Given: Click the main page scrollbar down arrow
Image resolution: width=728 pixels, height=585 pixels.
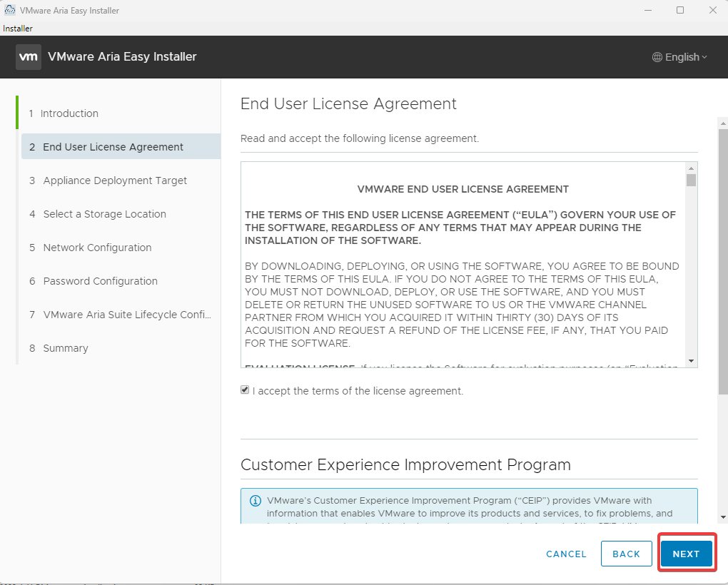Looking at the screenshot, I should click(x=723, y=517).
